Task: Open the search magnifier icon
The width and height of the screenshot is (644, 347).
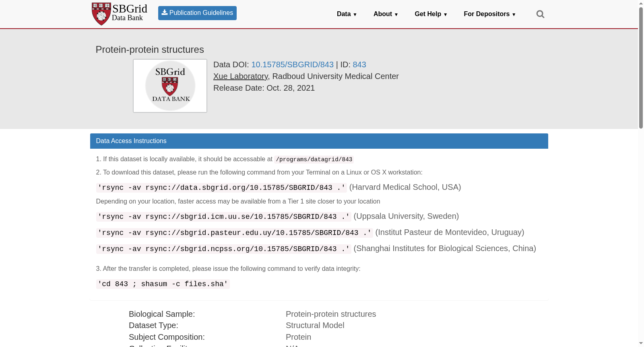Action: coord(540,15)
